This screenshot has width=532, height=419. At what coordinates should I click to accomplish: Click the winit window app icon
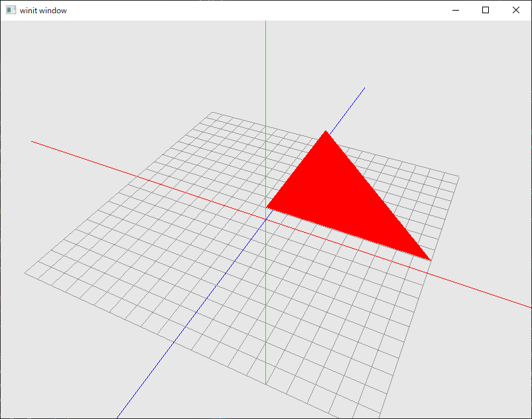[x=11, y=10]
